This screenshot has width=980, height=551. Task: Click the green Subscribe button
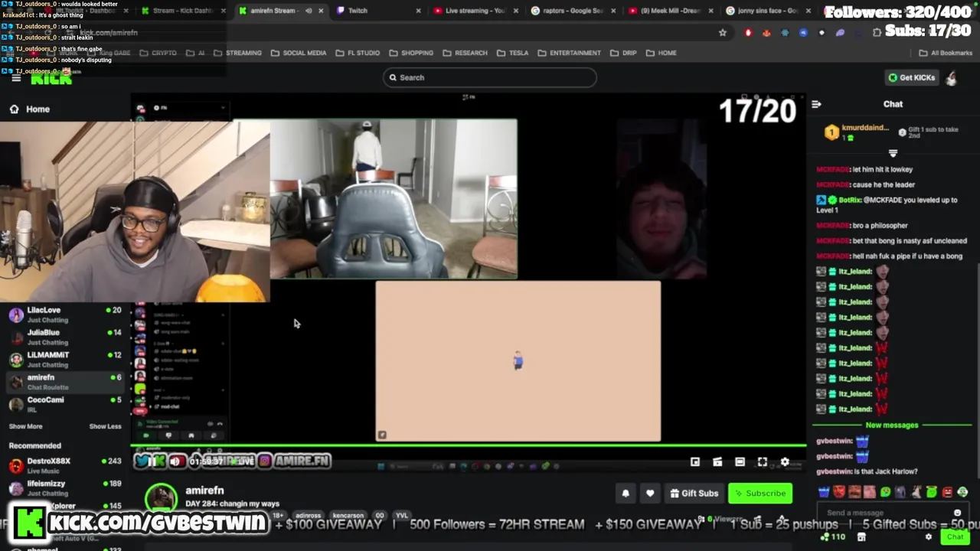tap(761, 494)
